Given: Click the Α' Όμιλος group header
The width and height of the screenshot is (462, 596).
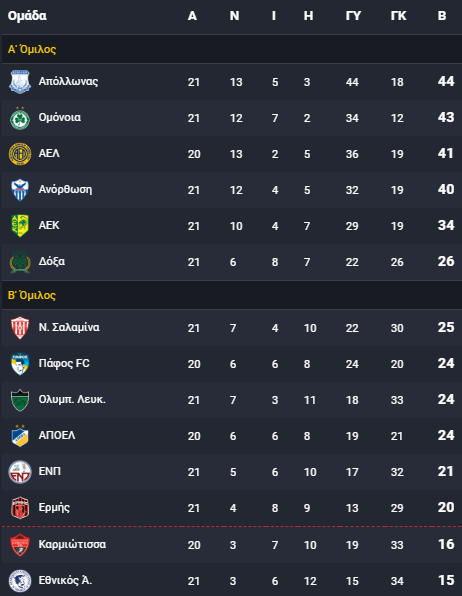Looking at the screenshot, I should [32, 49].
